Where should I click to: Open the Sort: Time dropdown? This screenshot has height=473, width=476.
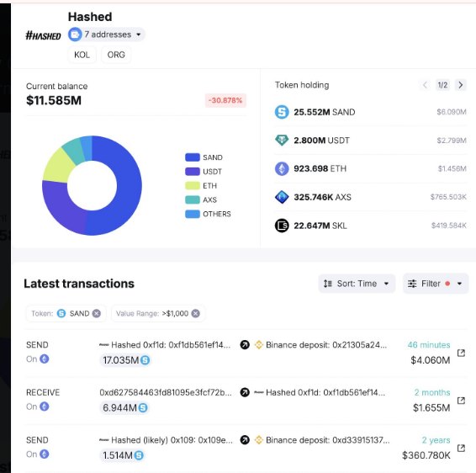click(357, 284)
